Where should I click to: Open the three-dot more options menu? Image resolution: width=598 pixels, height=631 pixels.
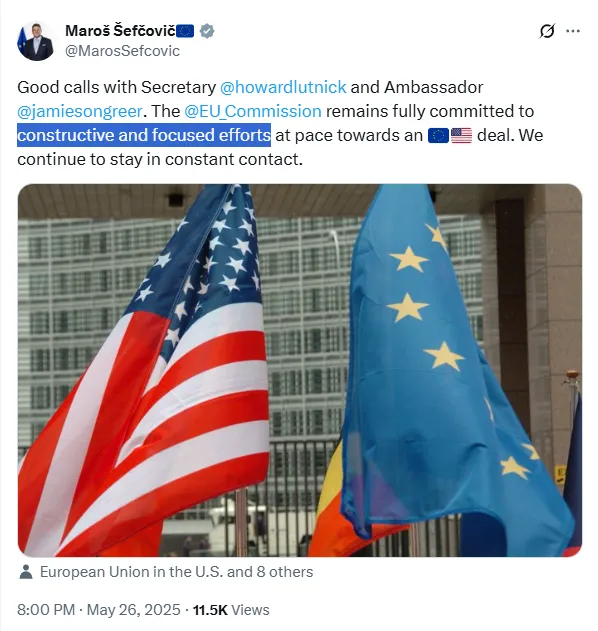pyautogui.click(x=573, y=31)
